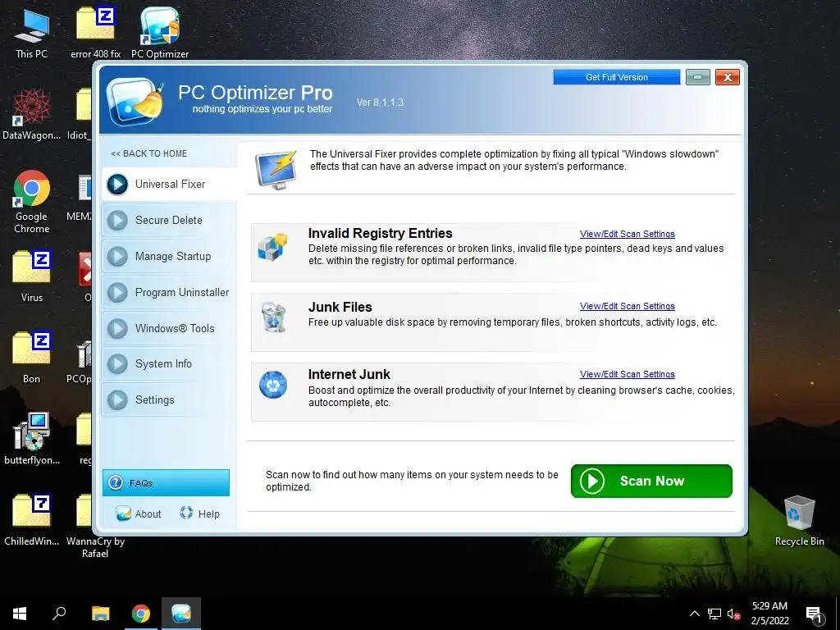Image resolution: width=840 pixels, height=630 pixels.
Task: Click the play arrow icon beside Universal Fixer
Action: 117,185
